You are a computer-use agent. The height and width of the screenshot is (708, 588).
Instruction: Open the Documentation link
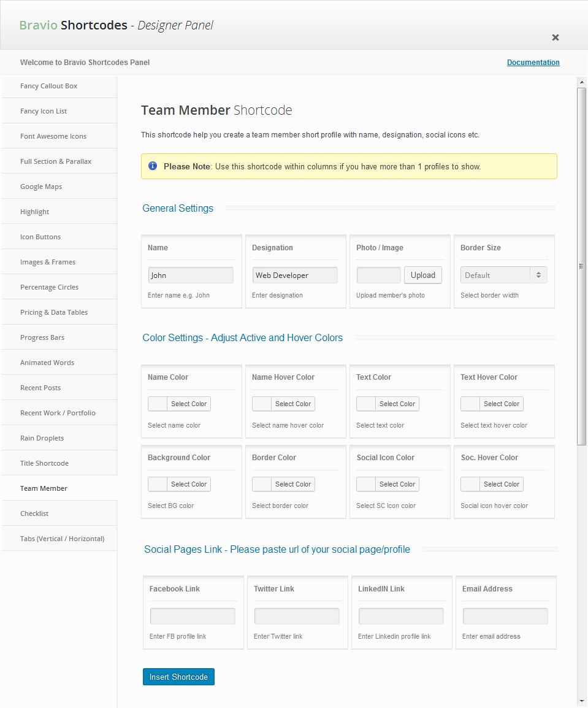[x=533, y=63]
